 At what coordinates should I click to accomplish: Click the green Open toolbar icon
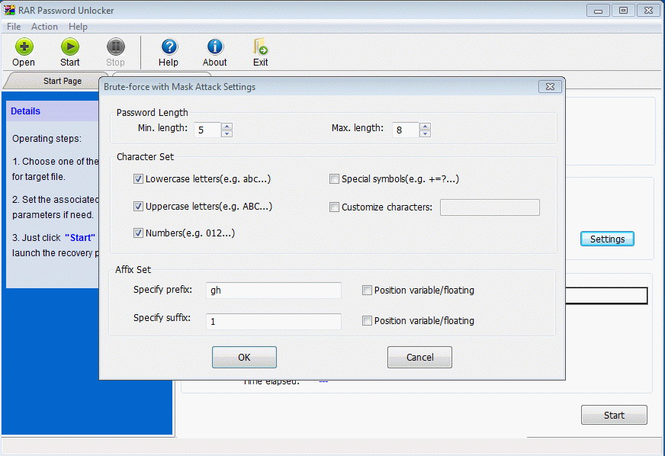click(x=24, y=46)
